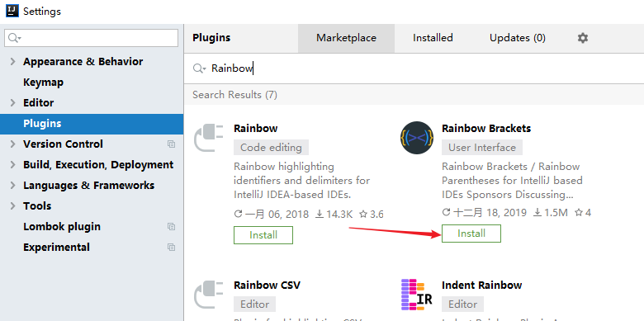Viewport: 644px width, 321px height.
Task: Click the Rainbow plugin 3.6 star rating
Action: click(372, 215)
